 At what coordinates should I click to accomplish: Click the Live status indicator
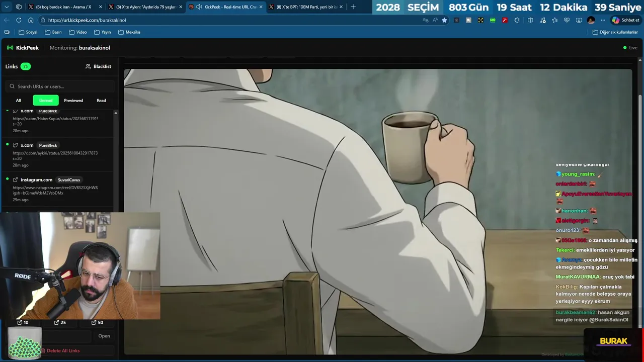630,48
